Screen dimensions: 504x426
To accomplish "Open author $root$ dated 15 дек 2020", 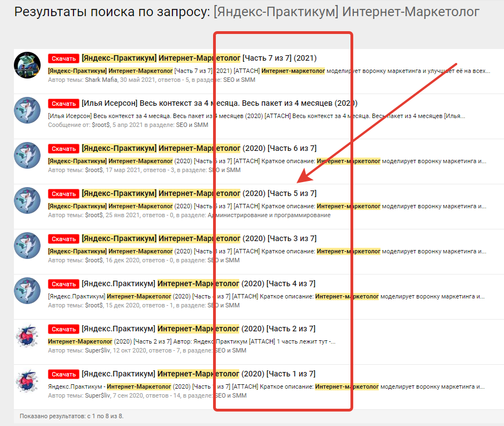I will pyautogui.click(x=94, y=305).
